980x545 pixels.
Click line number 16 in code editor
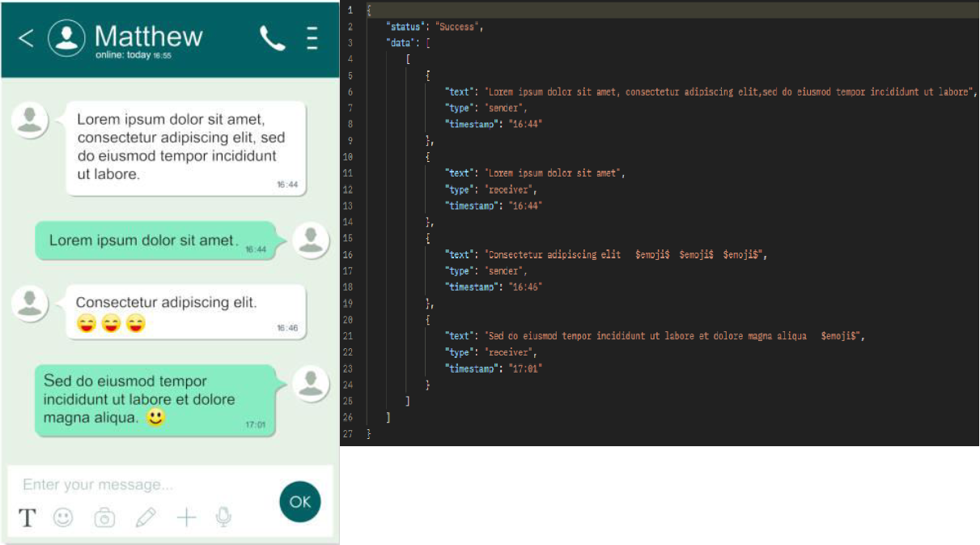(x=349, y=254)
